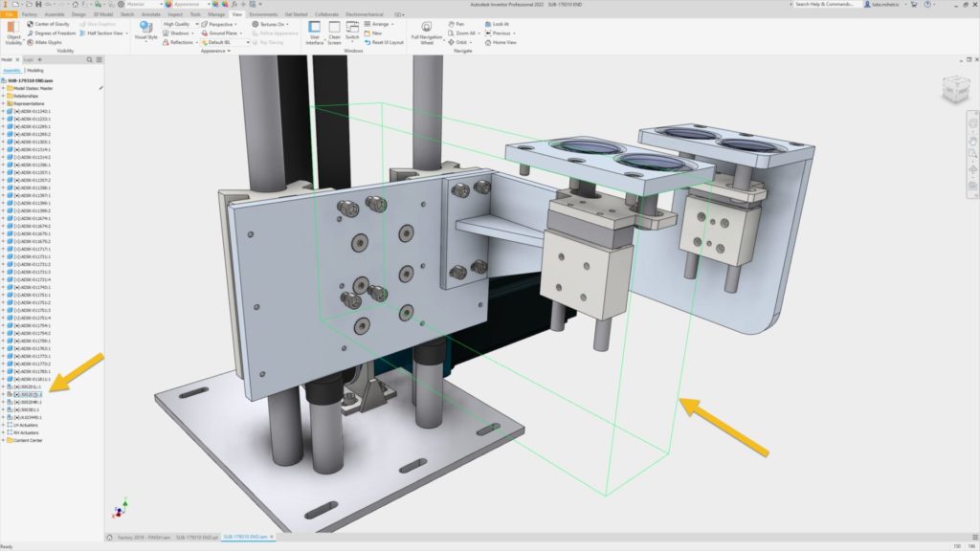Select the Pan tool

point(457,24)
